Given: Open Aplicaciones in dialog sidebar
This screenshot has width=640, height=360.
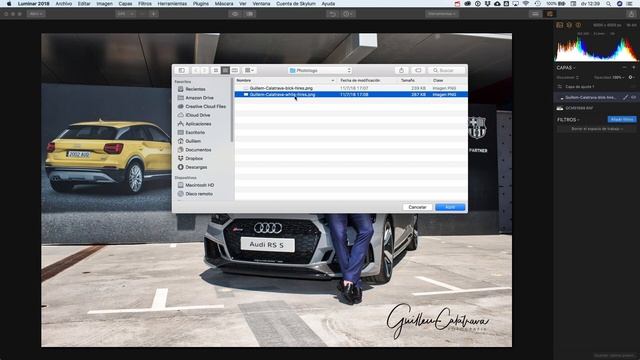Looking at the screenshot, I should tap(198, 124).
